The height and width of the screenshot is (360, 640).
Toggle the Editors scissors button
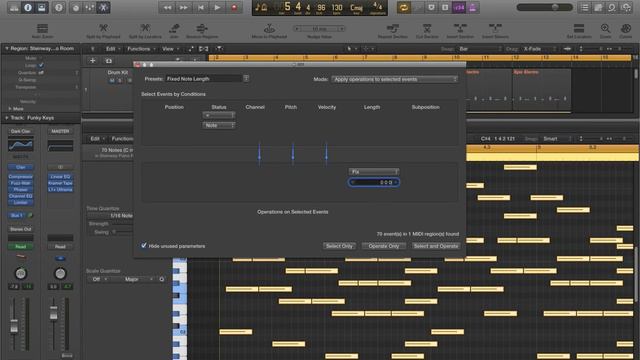(x=103, y=8)
